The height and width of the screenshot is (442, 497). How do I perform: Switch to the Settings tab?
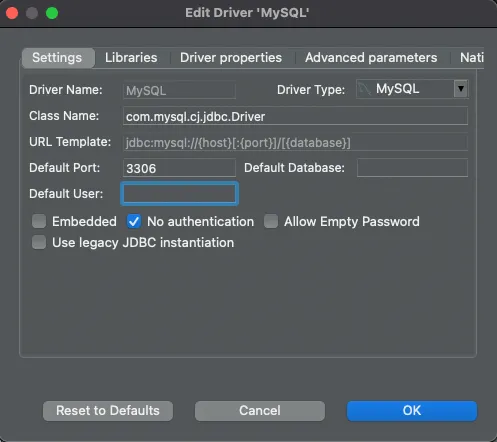click(x=58, y=58)
